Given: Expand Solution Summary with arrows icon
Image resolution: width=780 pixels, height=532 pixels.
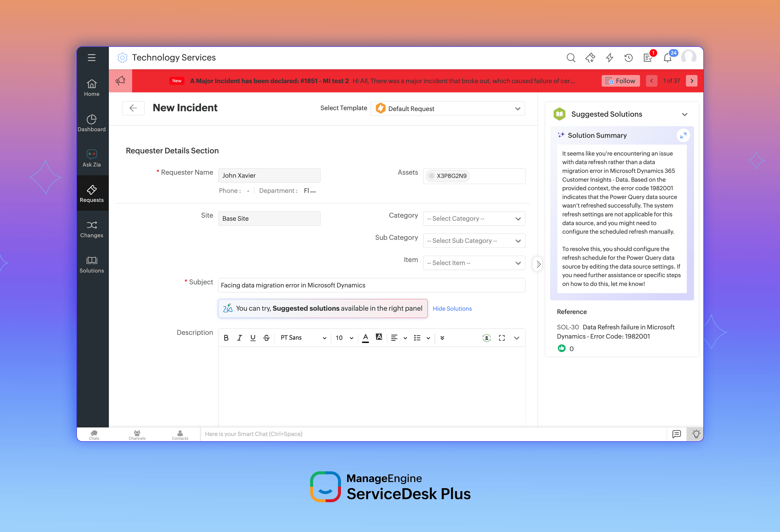Looking at the screenshot, I should [x=683, y=135].
